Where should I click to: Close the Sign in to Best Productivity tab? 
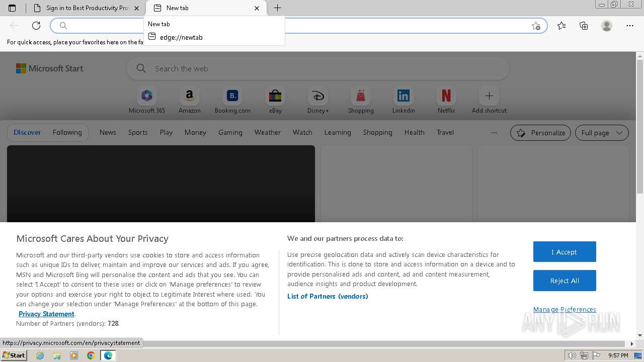[x=137, y=8]
